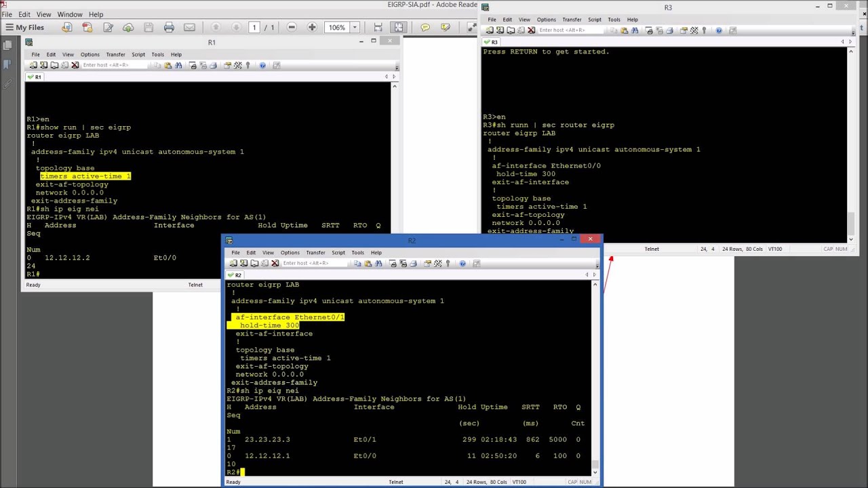Click the find binoculars icon in R3 toolbar
This screenshot has height=488, width=868.
[x=635, y=30]
